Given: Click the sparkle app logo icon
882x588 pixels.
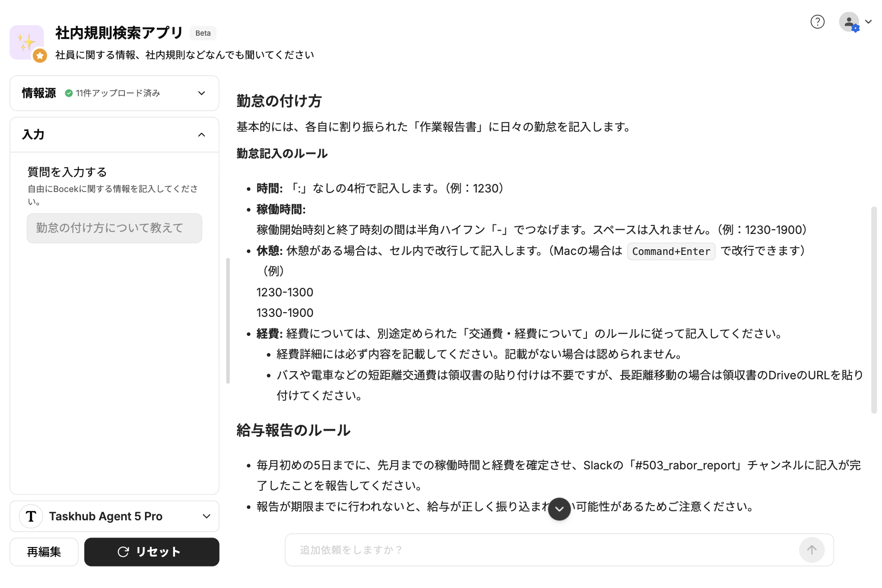Looking at the screenshot, I should (x=26, y=41).
